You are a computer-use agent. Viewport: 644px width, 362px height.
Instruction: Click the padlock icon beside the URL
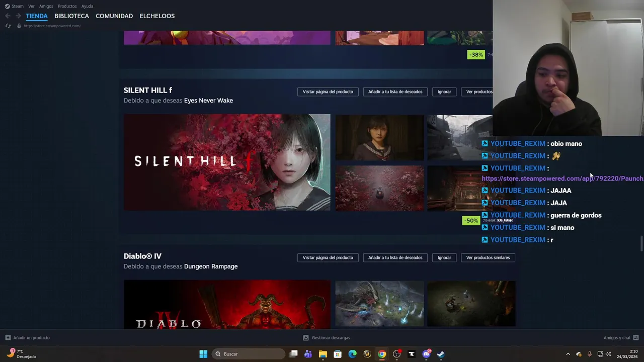[19, 26]
